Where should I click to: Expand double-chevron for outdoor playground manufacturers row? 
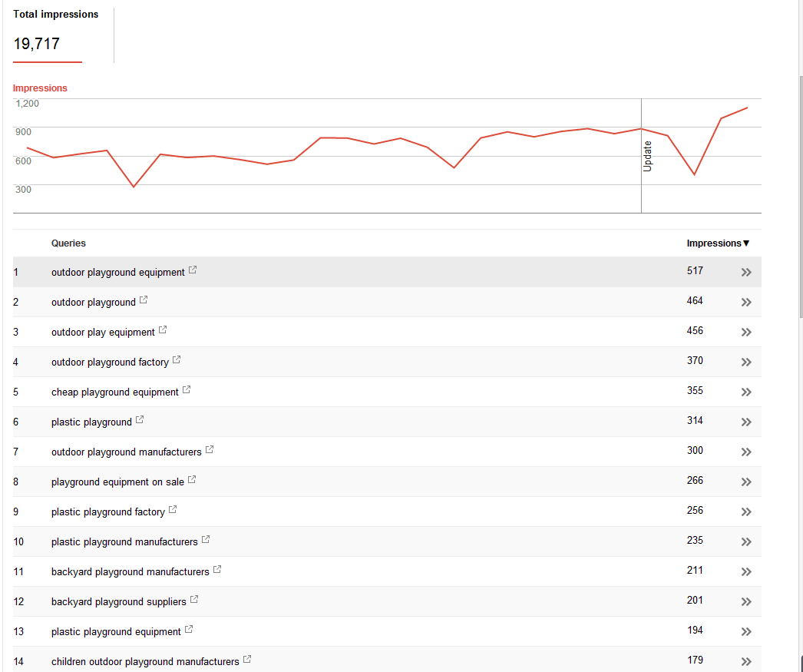tap(746, 452)
